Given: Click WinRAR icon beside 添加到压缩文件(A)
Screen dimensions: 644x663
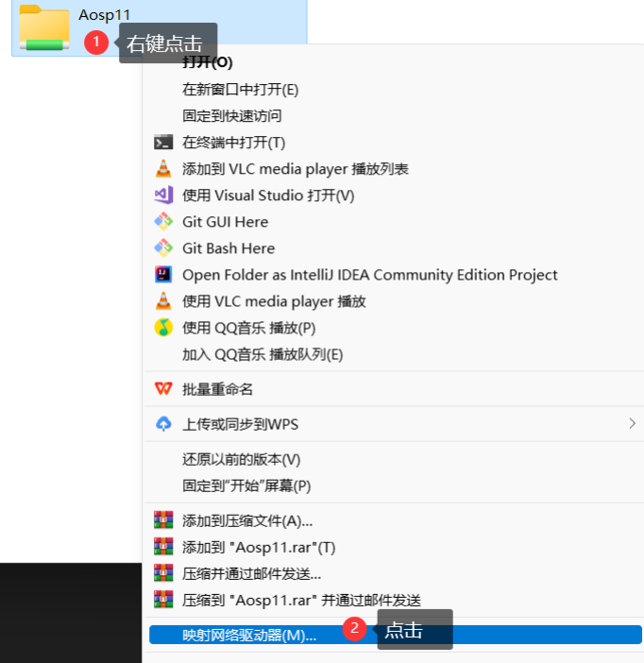Looking at the screenshot, I should pyautogui.click(x=163, y=520).
